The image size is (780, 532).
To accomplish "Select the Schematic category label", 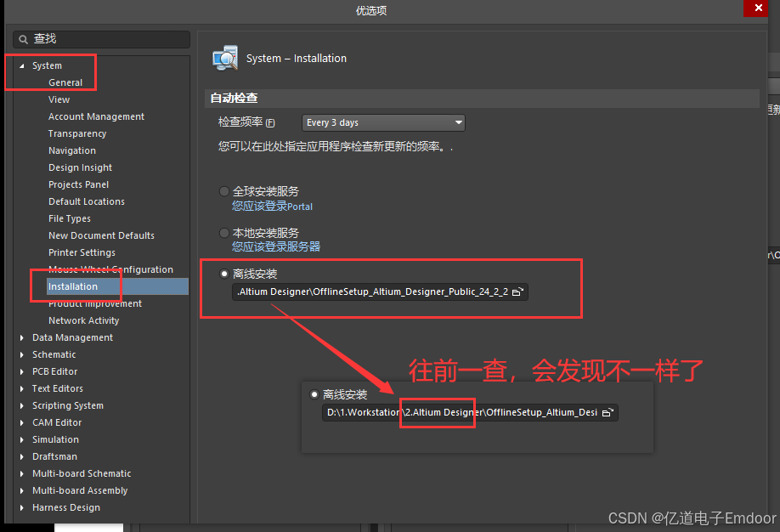I will coord(54,355).
